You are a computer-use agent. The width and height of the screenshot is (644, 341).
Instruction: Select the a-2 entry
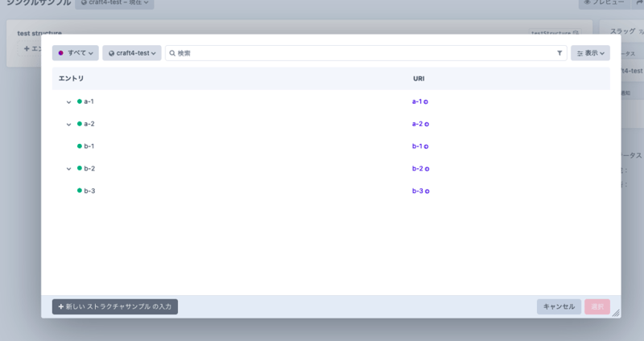tap(89, 125)
